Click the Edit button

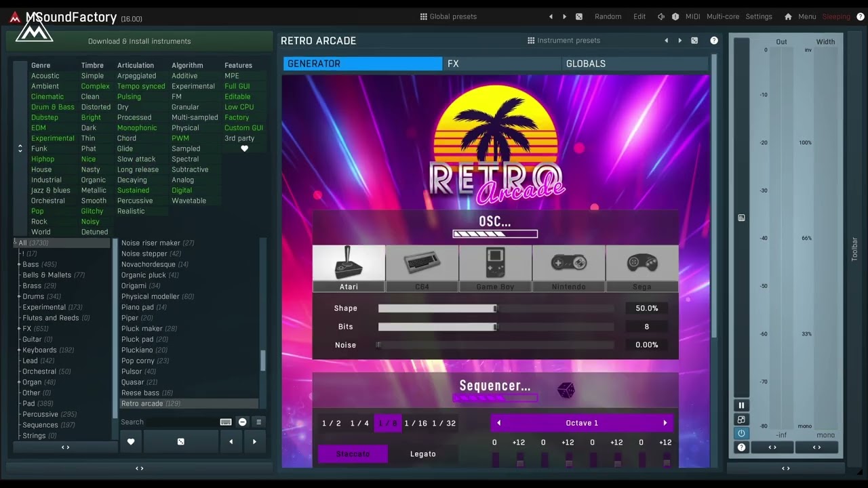pos(639,16)
